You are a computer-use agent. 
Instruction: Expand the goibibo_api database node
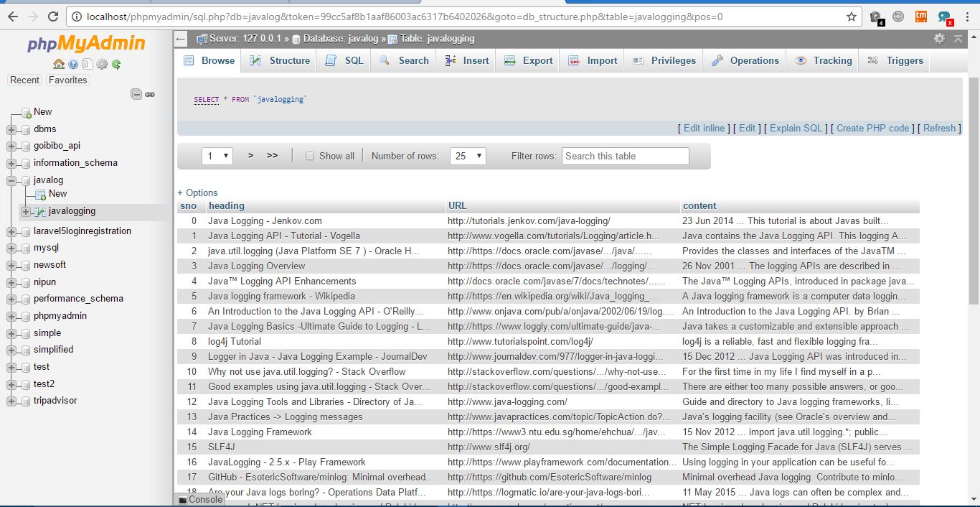[11, 146]
